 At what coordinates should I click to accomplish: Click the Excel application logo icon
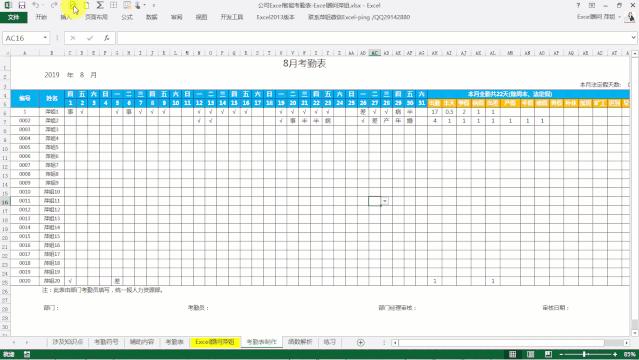8,5
